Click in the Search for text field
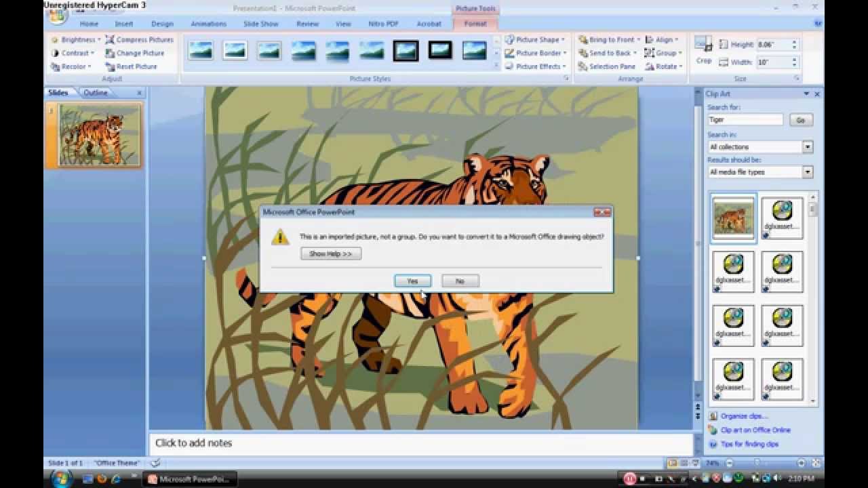 point(745,120)
